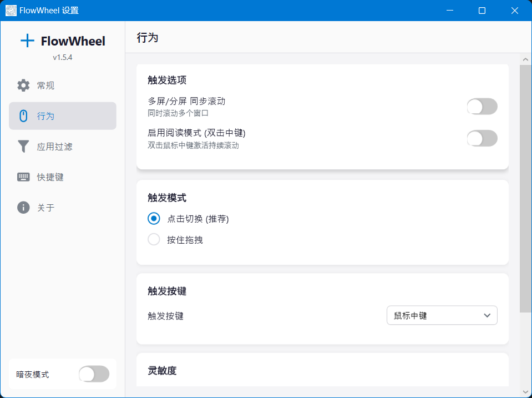This screenshot has height=398, width=532.
Task: Click the 快捷键 keyboard icon
Action: pos(23,177)
